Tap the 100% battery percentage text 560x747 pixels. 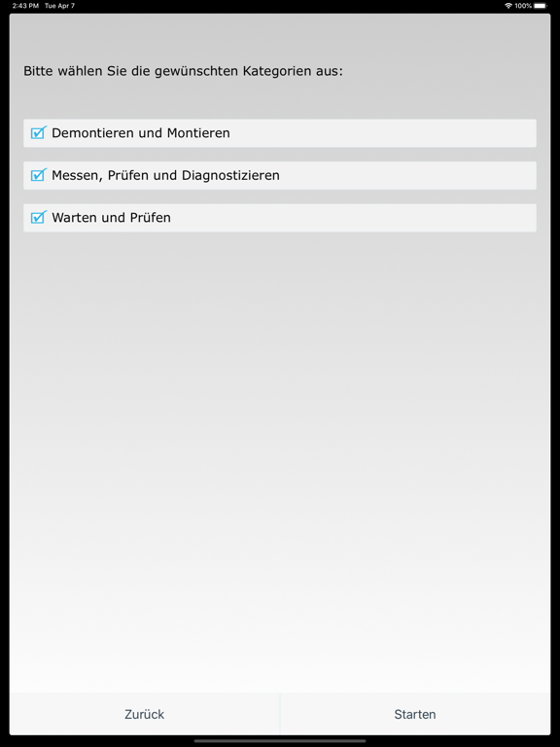tap(523, 6)
